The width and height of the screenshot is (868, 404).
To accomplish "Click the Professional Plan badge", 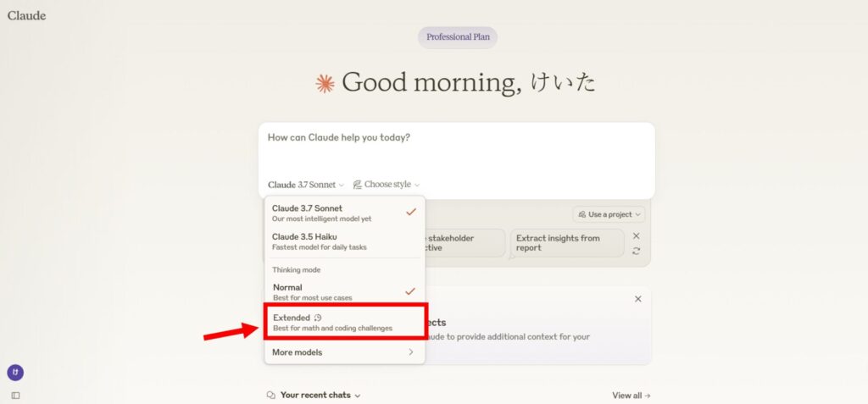I will coord(458,37).
